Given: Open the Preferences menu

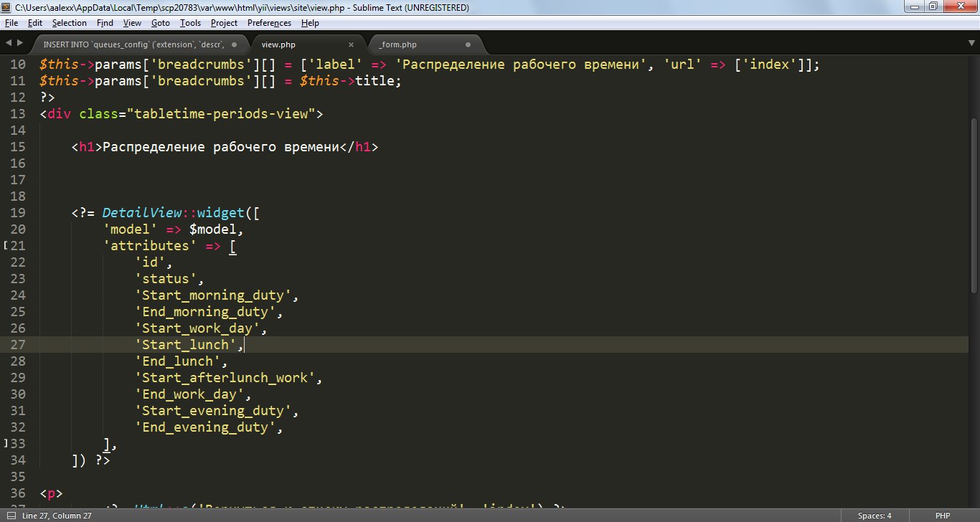Looking at the screenshot, I should [x=269, y=23].
